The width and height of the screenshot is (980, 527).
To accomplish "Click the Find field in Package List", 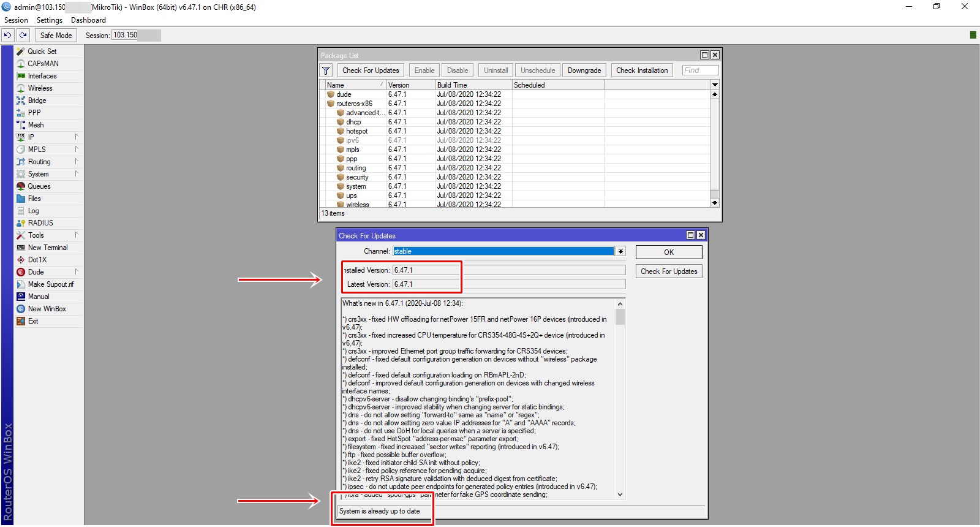I will pyautogui.click(x=700, y=70).
